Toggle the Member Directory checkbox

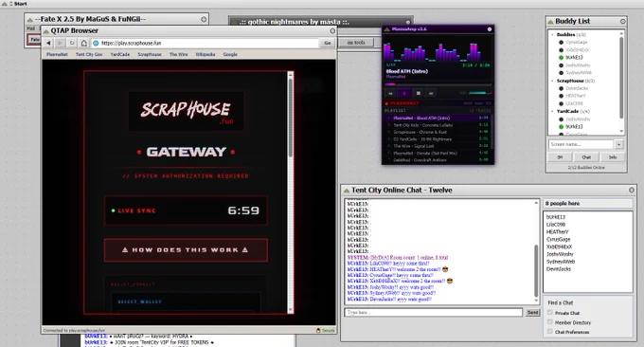(550, 322)
